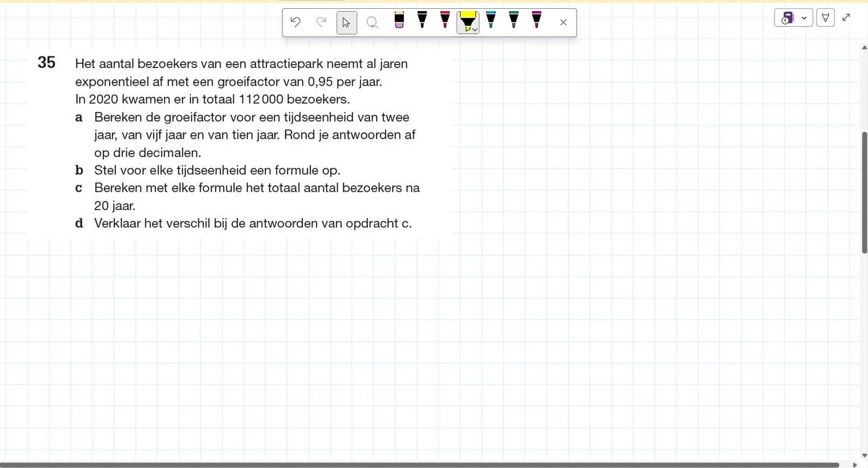Open the yellow highlighter options arrow
The image size is (868, 468).
475,30
